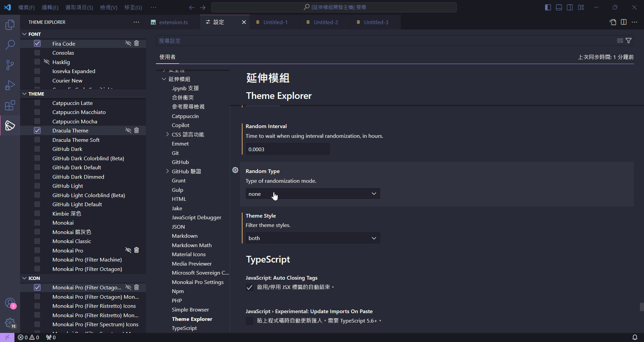This screenshot has width=644, height=342.
Task: Go forward using the navigation arrow
Action: pos(203,7)
